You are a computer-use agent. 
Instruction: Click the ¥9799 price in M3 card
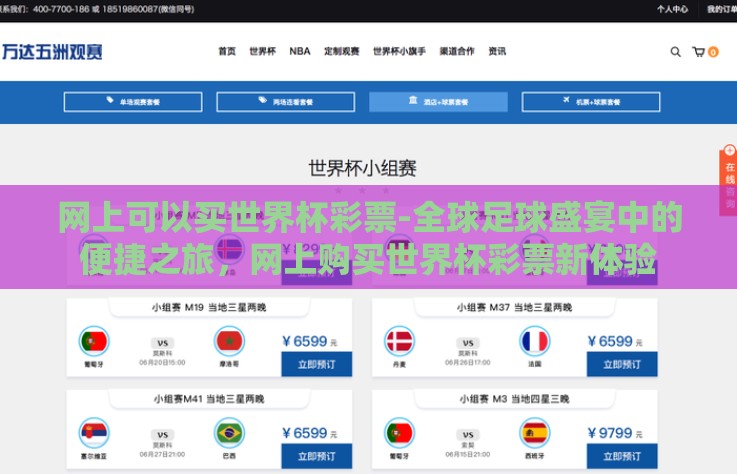(615, 433)
